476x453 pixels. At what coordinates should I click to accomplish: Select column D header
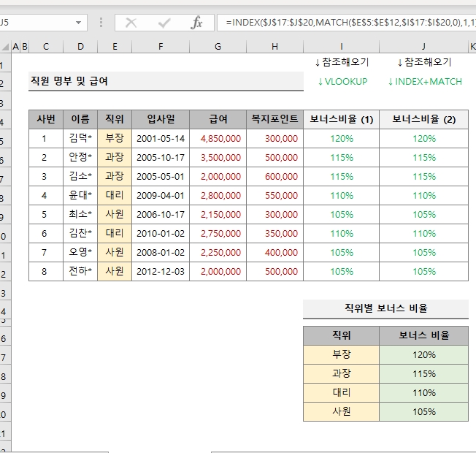(80, 47)
